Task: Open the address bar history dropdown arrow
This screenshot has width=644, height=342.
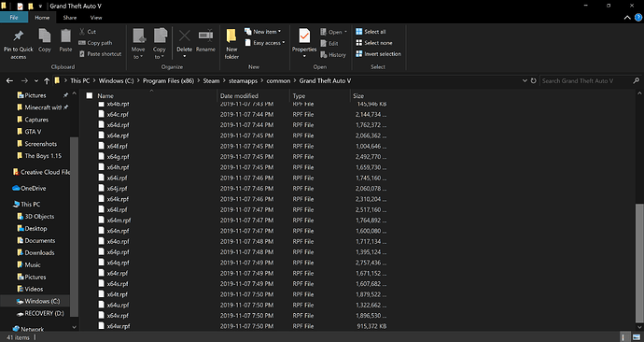Action: (525, 81)
